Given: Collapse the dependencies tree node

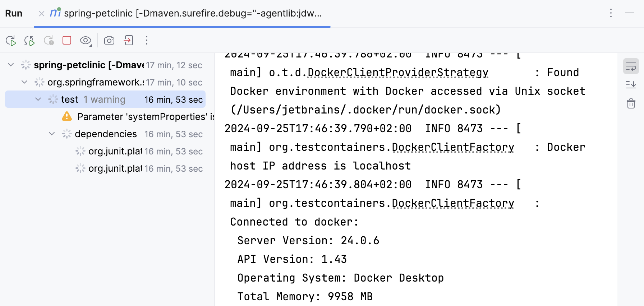Looking at the screenshot, I should tap(52, 134).
